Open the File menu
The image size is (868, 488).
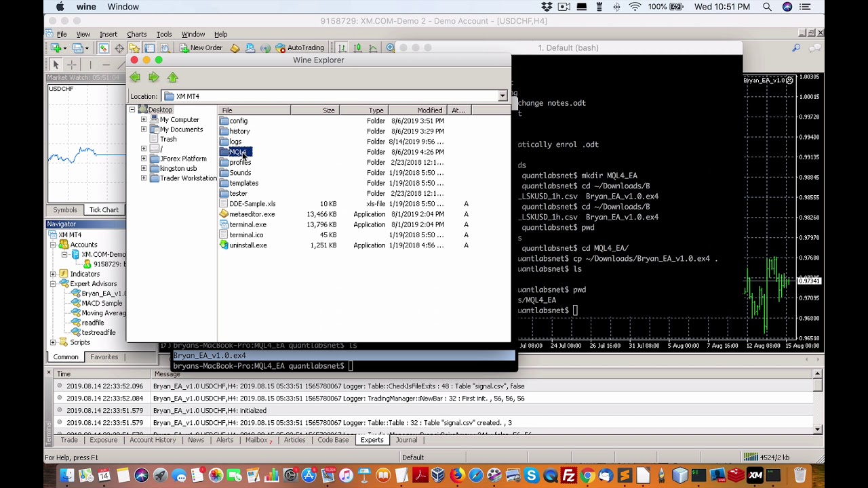coord(62,35)
